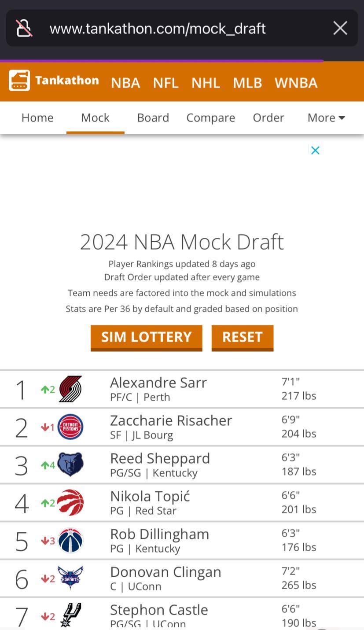Click the Toronto Raptors logo
Viewport: 364px width, 630px height.
tap(70, 502)
